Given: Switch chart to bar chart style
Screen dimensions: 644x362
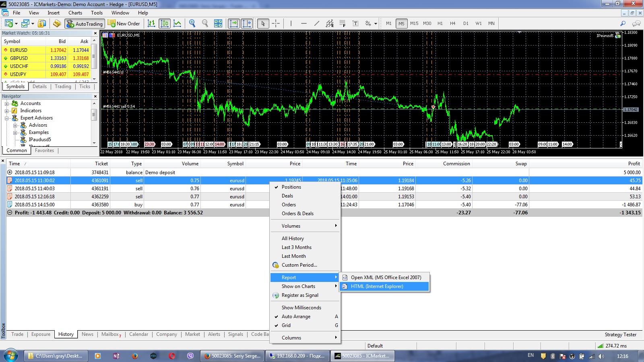Looking at the screenshot, I should (x=151, y=23).
